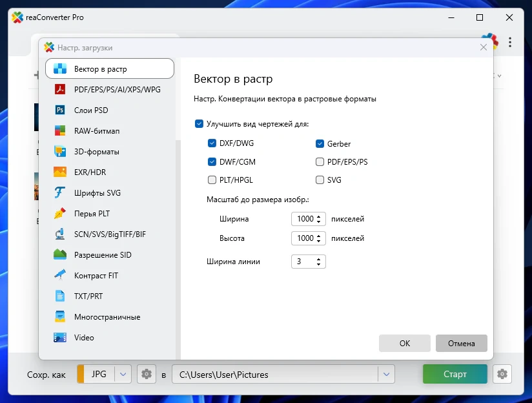The width and height of the screenshot is (532, 403).
Task: Open the PDF/EPS/PS/AI/XPS/WPG settings icon
Action: 60,90
